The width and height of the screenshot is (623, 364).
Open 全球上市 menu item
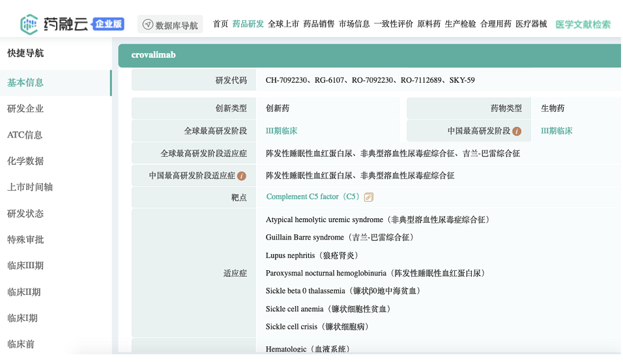click(x=283, y=24)
